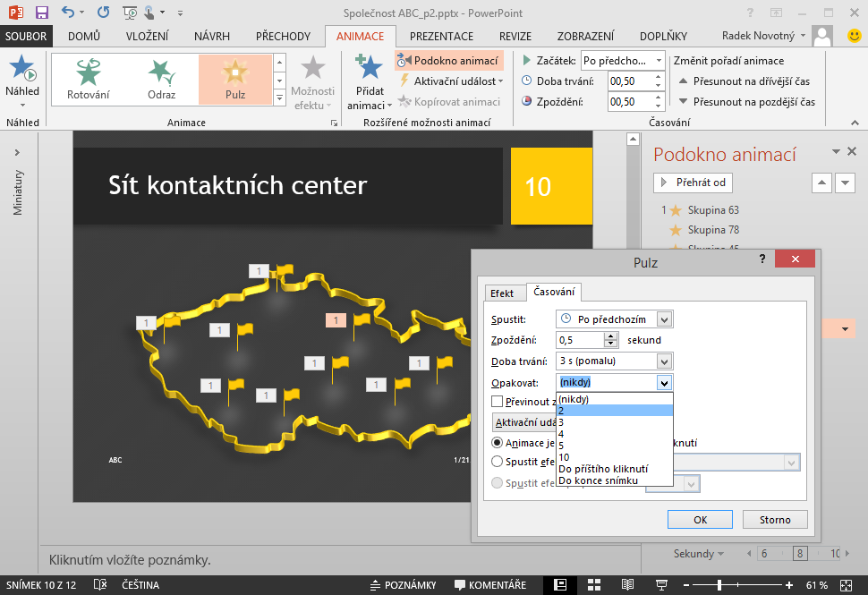The width and height of the screenshot is (868, 595).
Task: Click the Náhled preview star icon
Action: point(22,67)
